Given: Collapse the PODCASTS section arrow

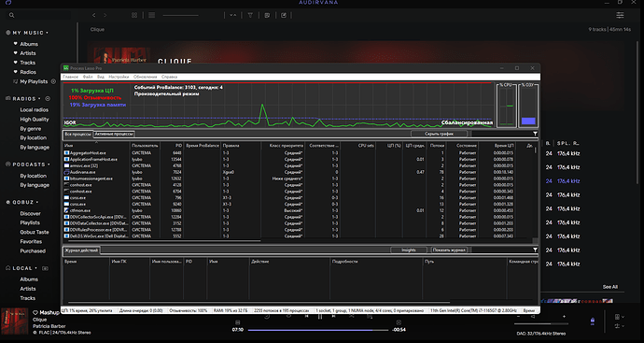Looking at the screenshot, I should (x=49, y=164).
